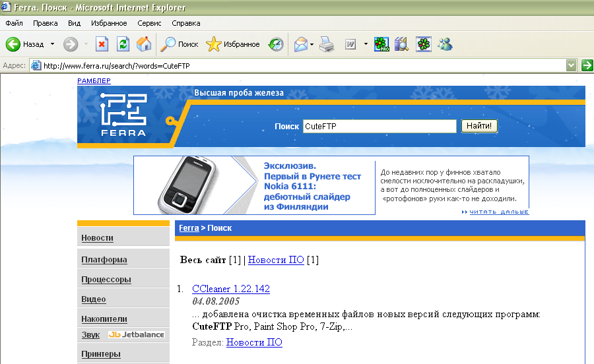The height and width of the screenshot is (364, 594).
Task: Expand the Forward button history dropdown
Action: tap(86, 44)
